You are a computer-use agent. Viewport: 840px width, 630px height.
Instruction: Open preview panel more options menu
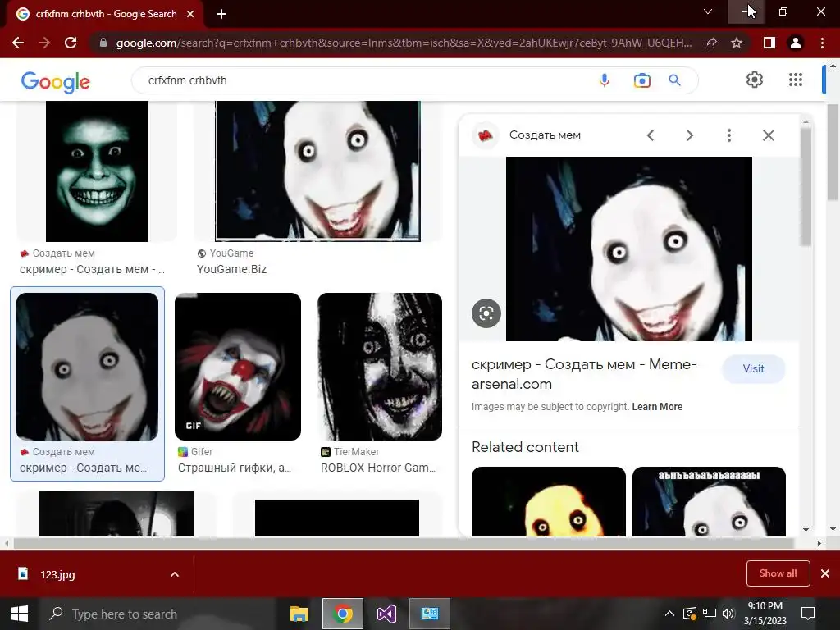coord(728,135)
